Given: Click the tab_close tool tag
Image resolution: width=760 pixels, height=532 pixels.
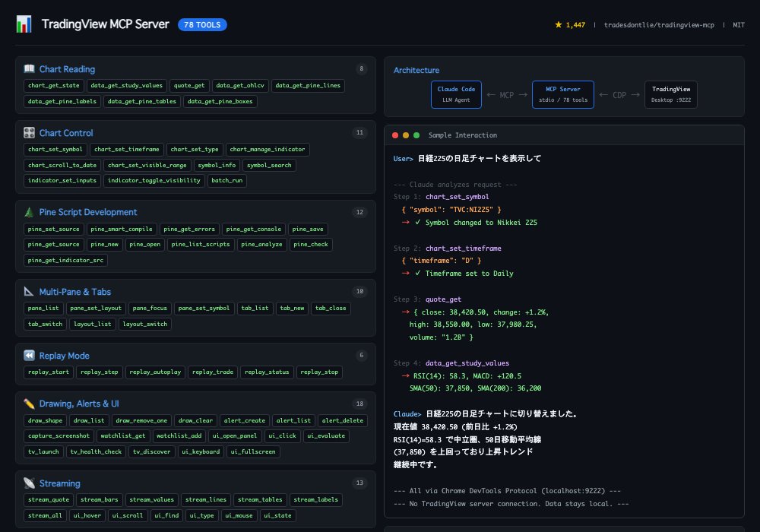Looking at the screenshot, I should [x=331, y=308].
